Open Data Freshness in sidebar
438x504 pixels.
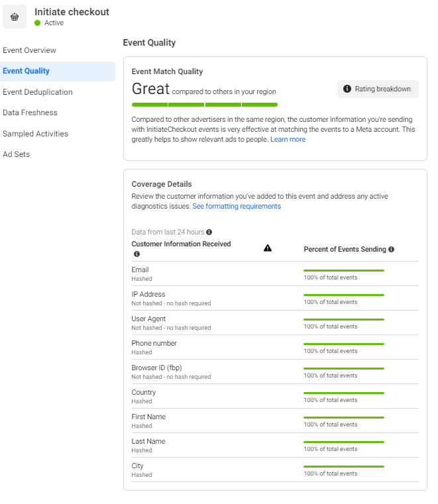(x=30, y=113)
